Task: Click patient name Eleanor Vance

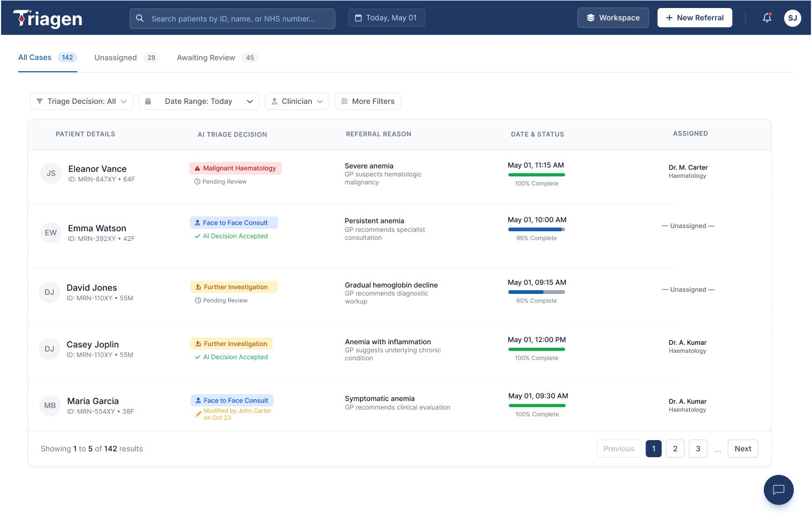Action: (x=97, y=169)
